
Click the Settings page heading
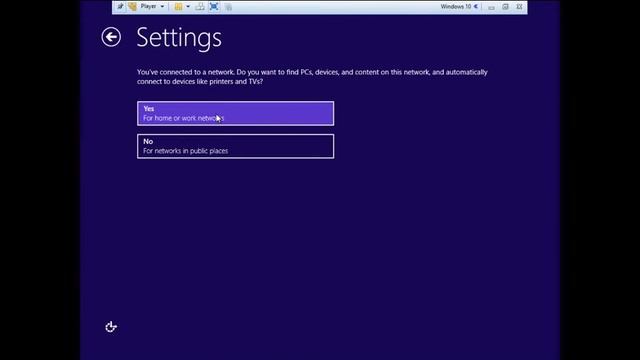(x=179, y=38)
